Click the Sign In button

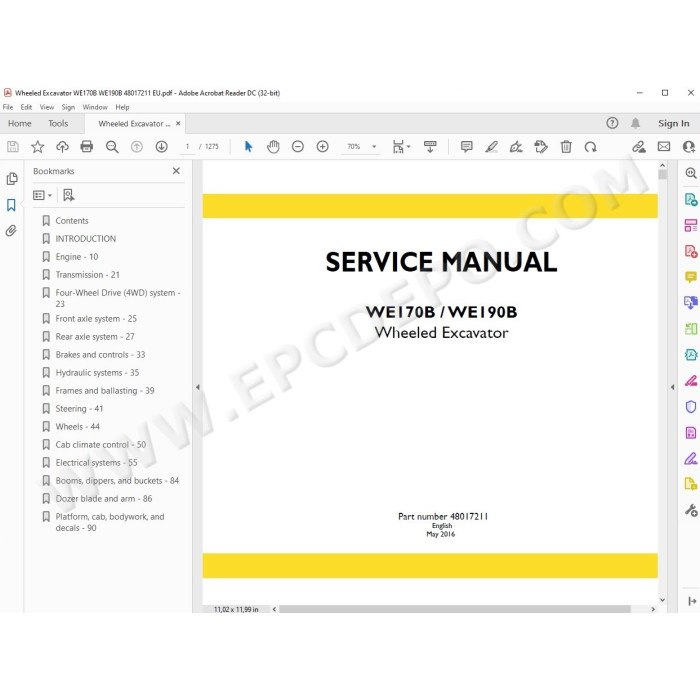tap(673, 123)
